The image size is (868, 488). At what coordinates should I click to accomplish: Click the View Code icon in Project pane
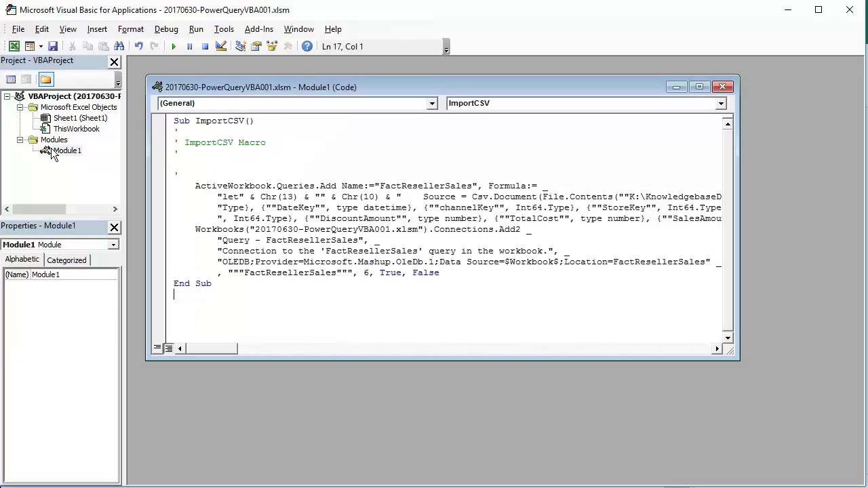11,79
